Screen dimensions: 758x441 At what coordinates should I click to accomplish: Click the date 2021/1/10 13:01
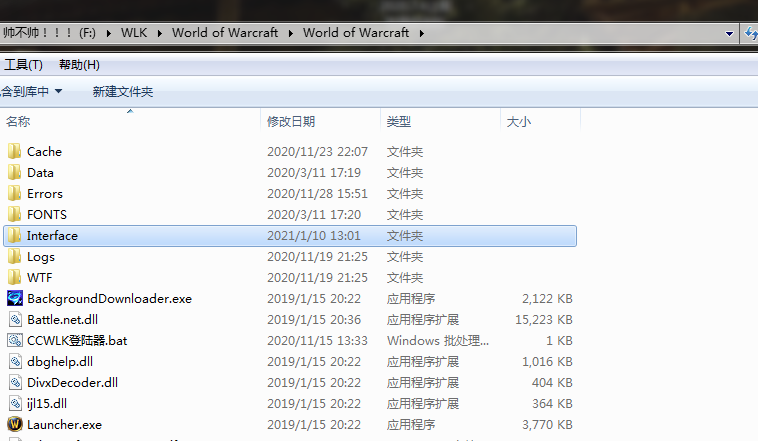314,235
